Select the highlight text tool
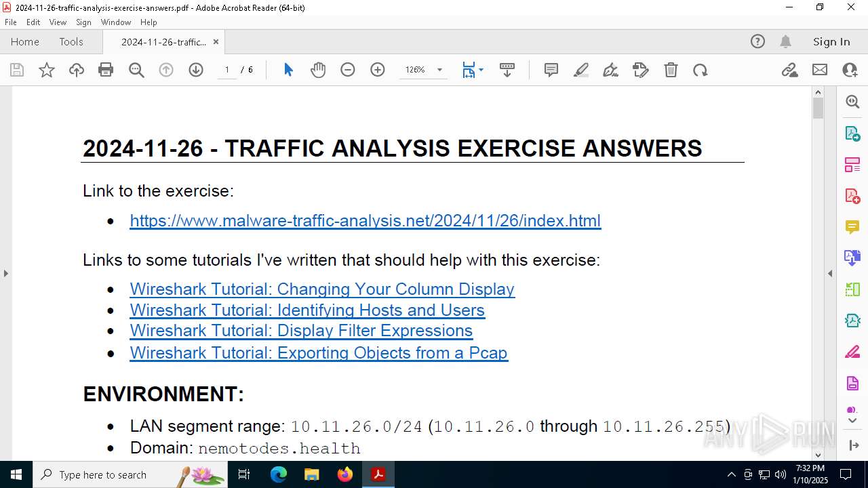 [581, 70]
